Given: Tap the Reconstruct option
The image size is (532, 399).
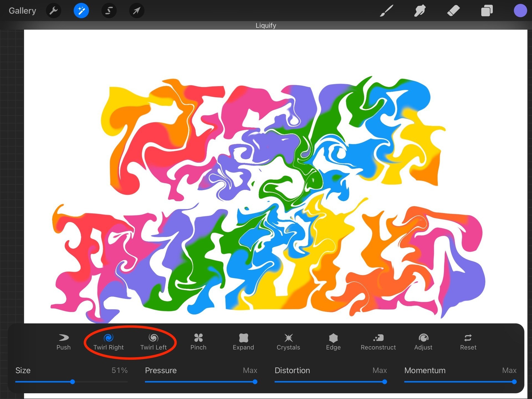Looking at the screenshot, I should pos(378,342).
